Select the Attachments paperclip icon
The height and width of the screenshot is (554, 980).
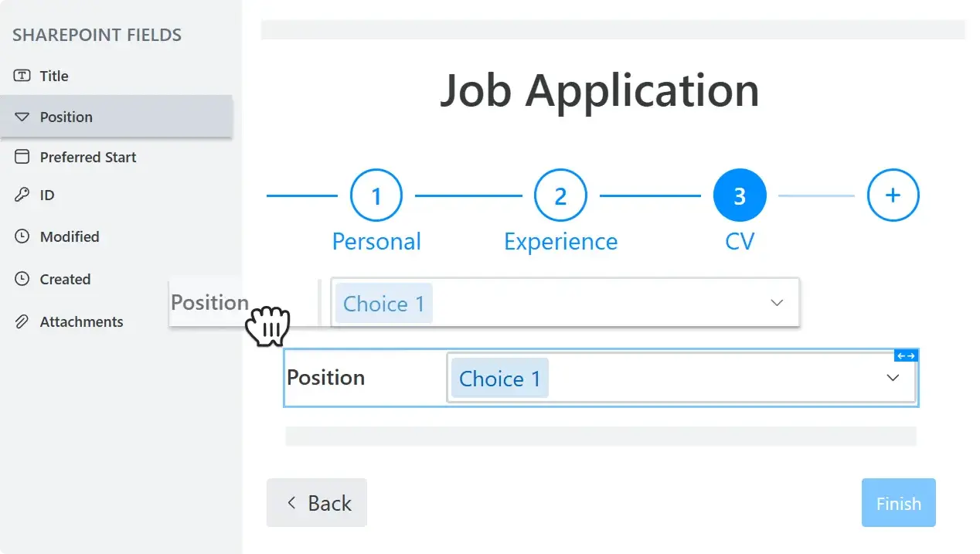[x=22, y=321]
